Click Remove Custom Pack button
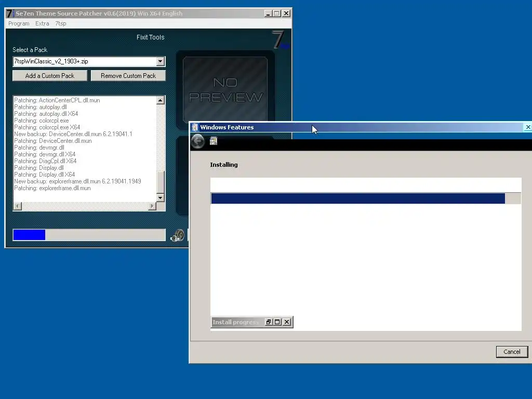The image size is (532, 399). coord(128,76)
